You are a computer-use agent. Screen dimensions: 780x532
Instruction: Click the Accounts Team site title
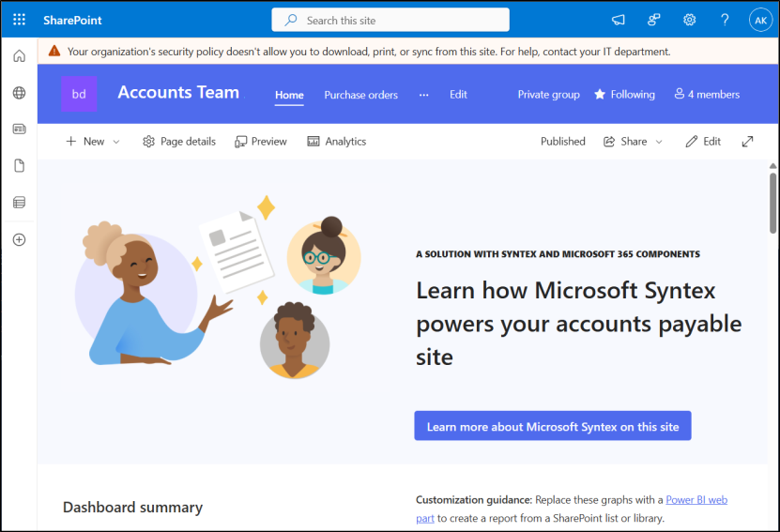point(178,93)
